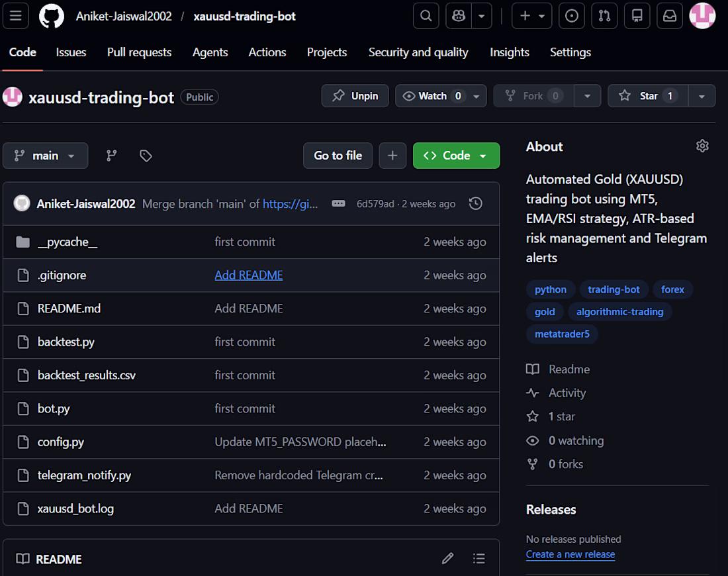Click Create a new release link
Image resolution: width=728 pixels, height=576 pixels.
click(570, 555)
